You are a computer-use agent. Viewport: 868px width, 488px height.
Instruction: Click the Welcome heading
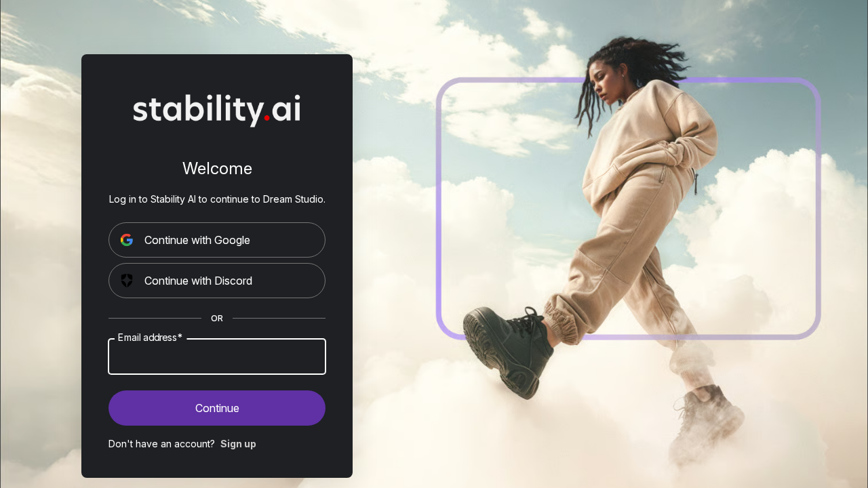click(x=217, y=169)
